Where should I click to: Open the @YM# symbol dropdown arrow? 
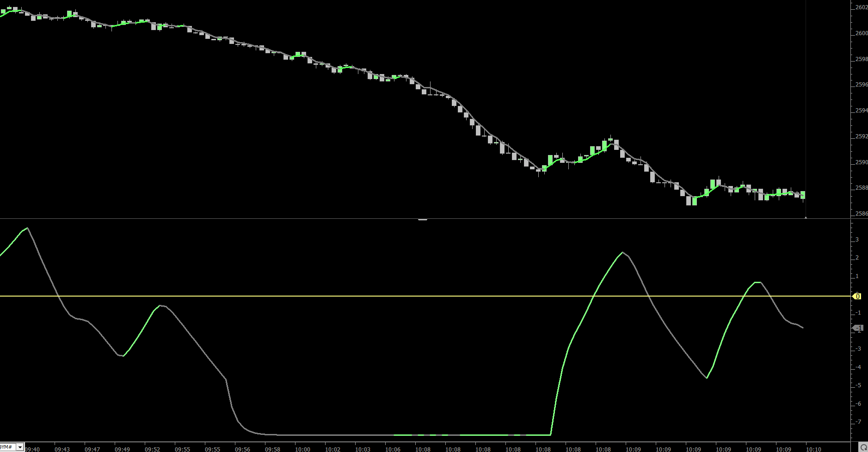[20, 447]
